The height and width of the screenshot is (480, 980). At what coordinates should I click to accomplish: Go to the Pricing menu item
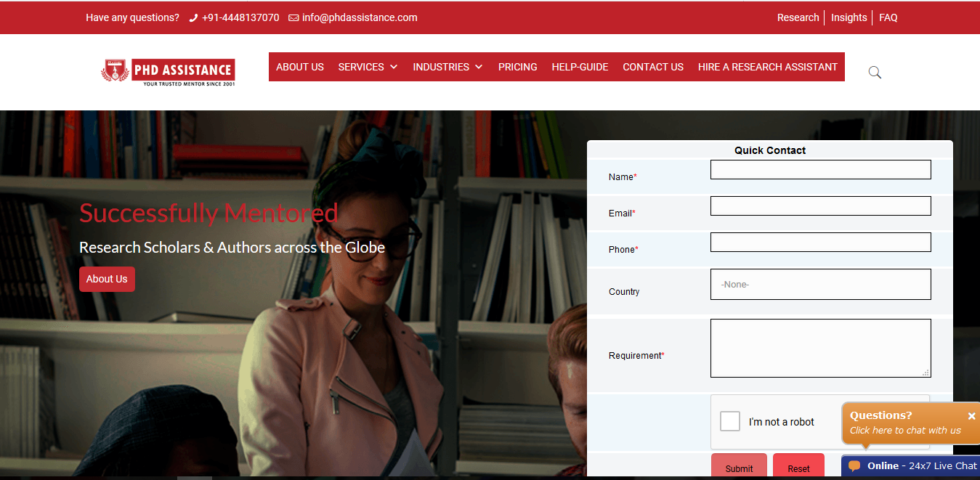pyautogui.click(x=518, y=67)
